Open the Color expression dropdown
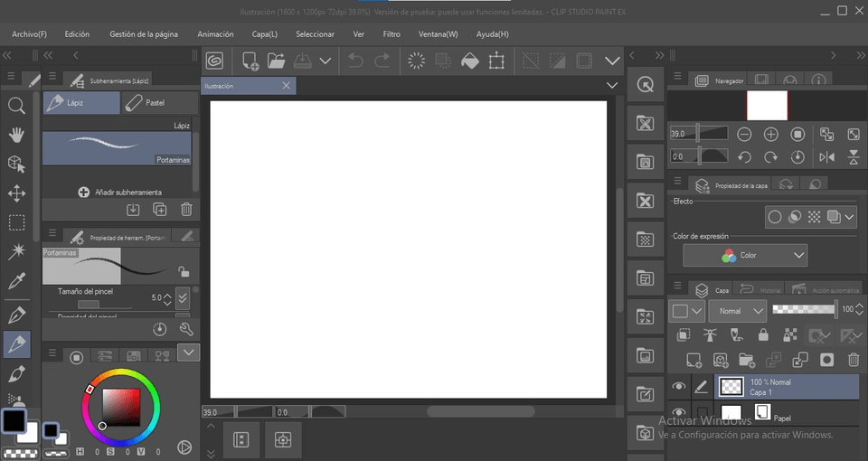 [x=744, y=255]
